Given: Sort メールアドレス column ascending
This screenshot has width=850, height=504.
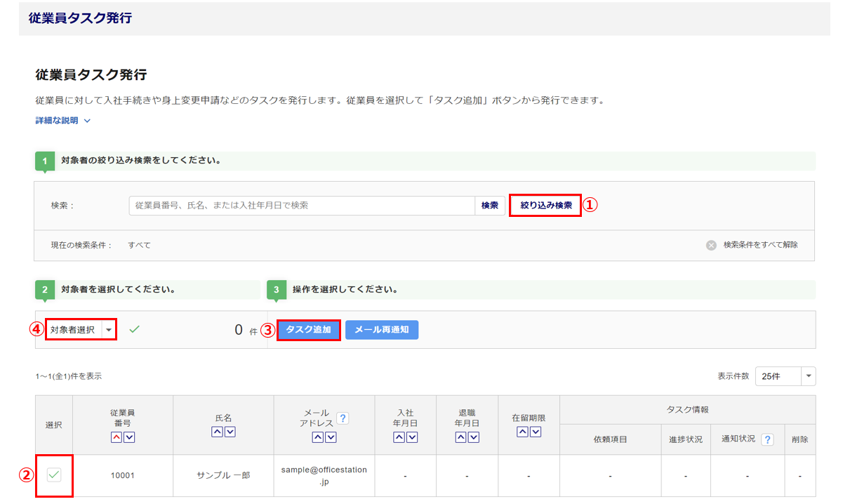Looking at the screenshot, I should point(318,437).
